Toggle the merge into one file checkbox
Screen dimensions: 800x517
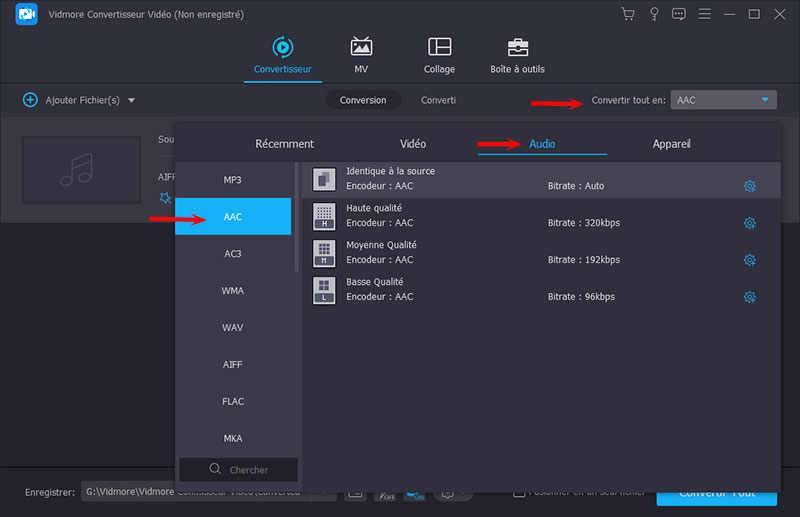click(x=519, y=492)
